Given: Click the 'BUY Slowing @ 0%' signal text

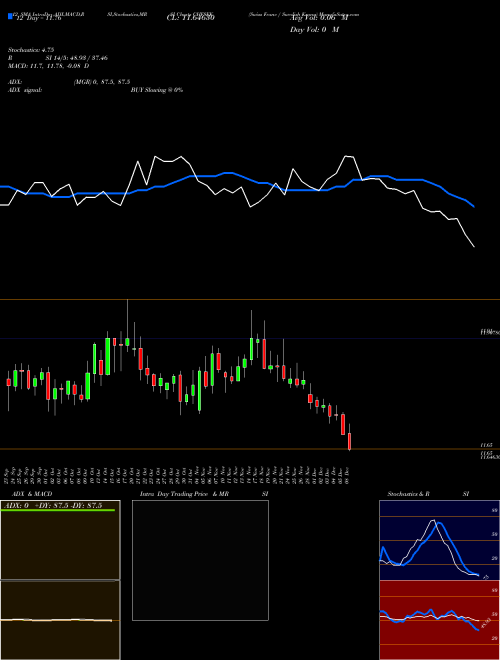Looking at the screenshot, I should pos(157,90).
